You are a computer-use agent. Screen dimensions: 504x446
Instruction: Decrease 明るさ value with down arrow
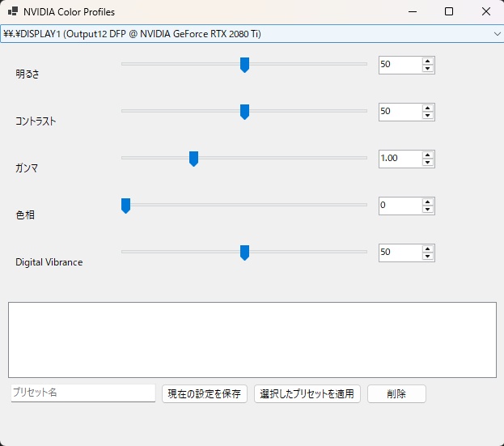click(x=427, y=69)
